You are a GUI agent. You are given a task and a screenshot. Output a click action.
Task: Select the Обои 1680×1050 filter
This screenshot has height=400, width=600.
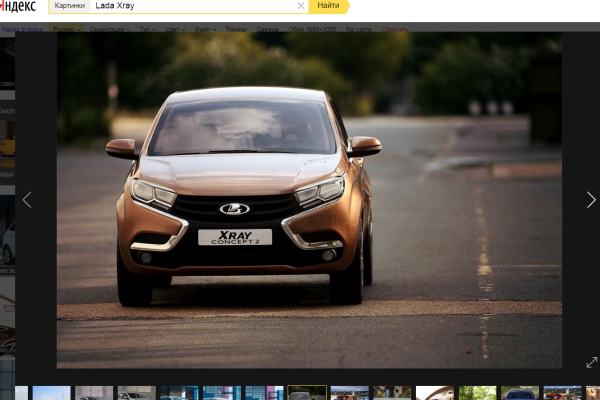(312, 29)
